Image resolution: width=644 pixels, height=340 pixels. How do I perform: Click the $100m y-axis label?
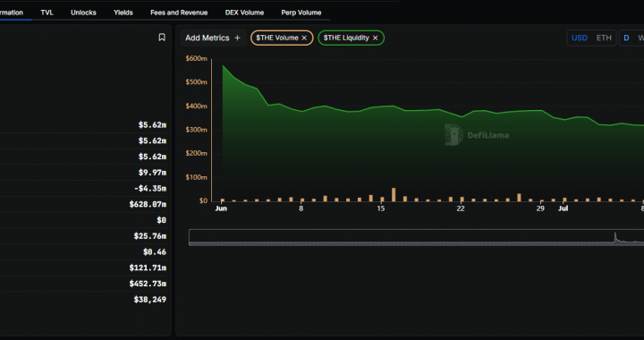[196, 177]
